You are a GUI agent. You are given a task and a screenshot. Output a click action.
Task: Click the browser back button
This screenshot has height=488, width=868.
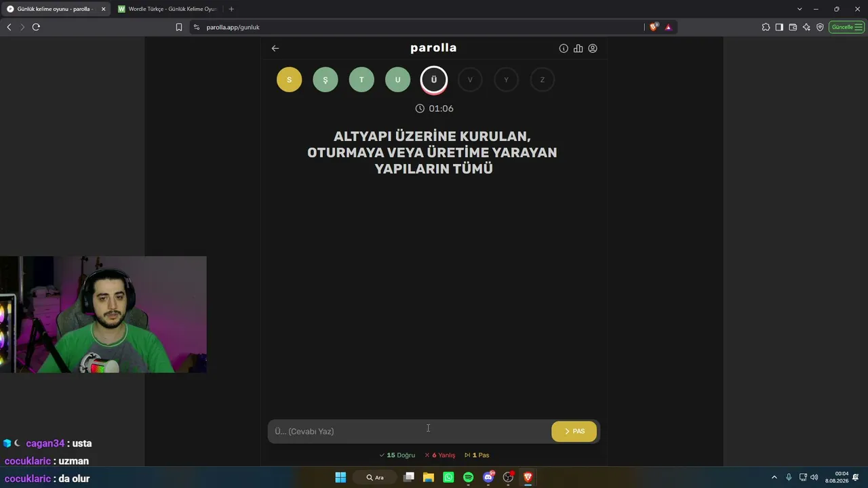coord(9,27)
